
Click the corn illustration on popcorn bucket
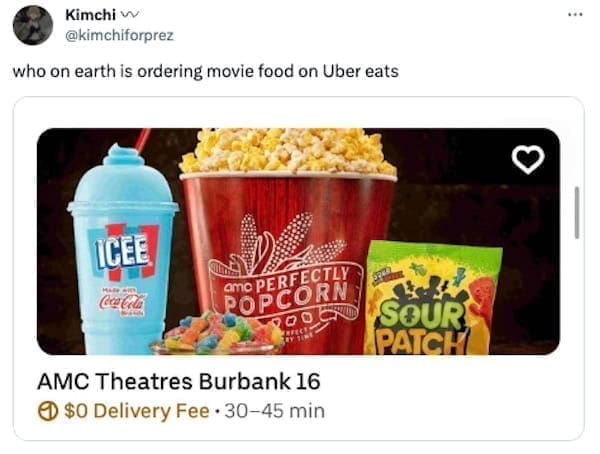(291, 243)
